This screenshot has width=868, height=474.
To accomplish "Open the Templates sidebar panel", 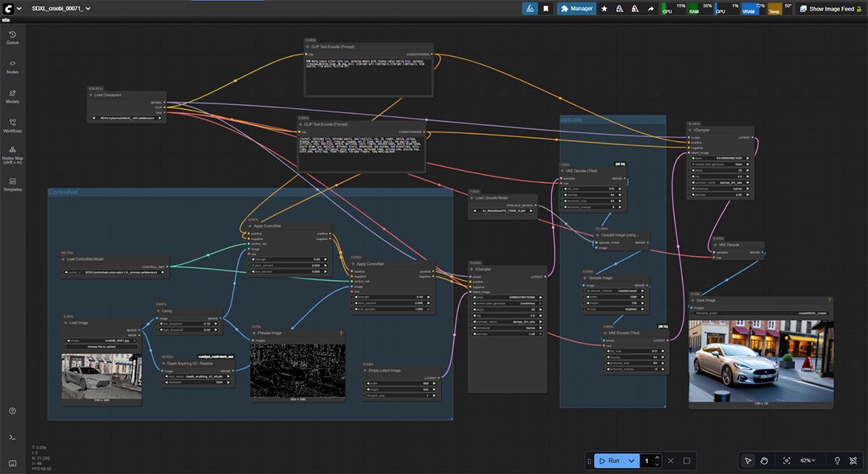I will (x=12, y=185).
